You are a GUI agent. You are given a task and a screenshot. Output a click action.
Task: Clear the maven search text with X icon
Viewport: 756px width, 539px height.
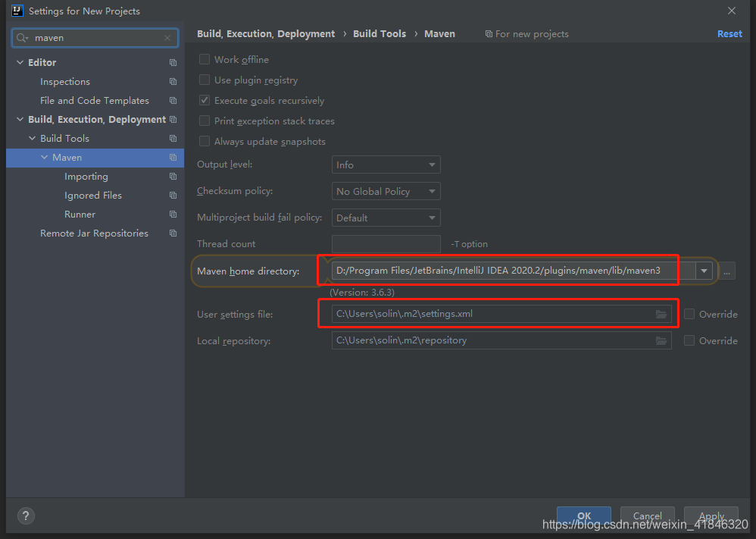click(x=167, y=38)
